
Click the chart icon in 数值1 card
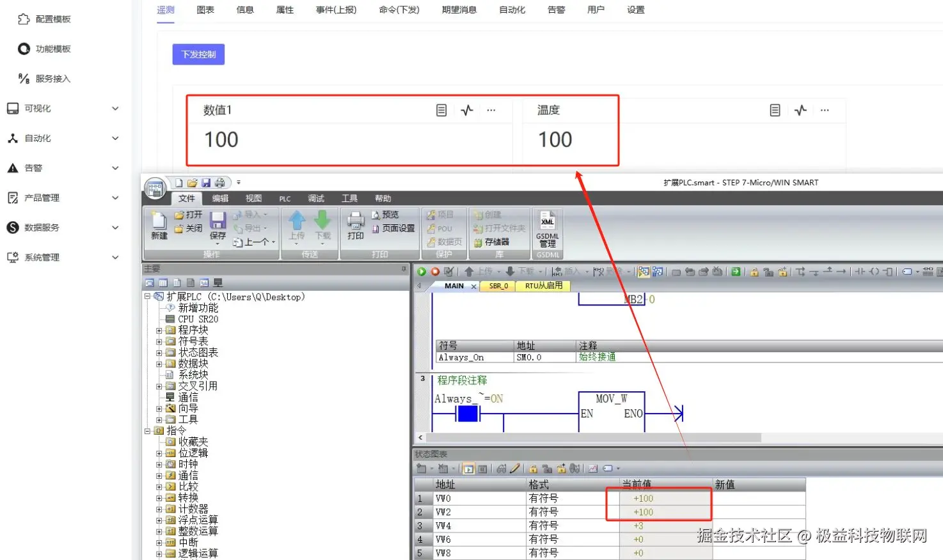click(x=467, y=110)
